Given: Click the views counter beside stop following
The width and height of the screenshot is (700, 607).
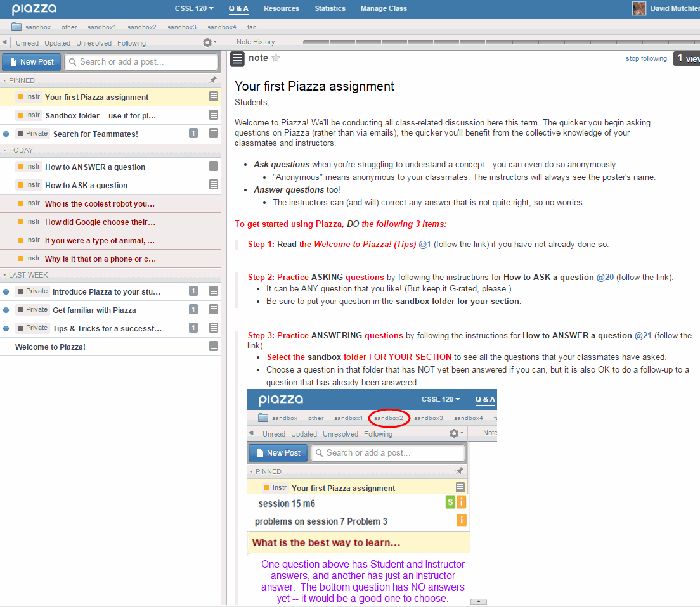Looking at the screenshot, I should point(687,58).
